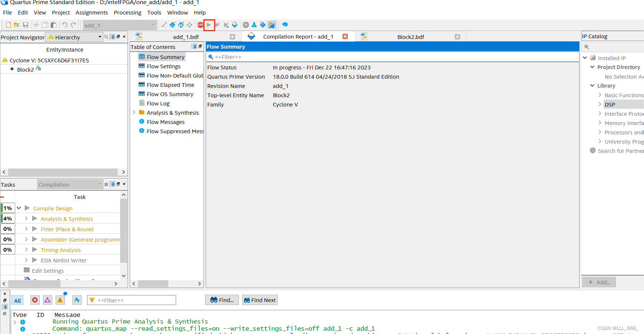
Task: Toggle the purple Critical Warning filter
Action: coord(47,300)
